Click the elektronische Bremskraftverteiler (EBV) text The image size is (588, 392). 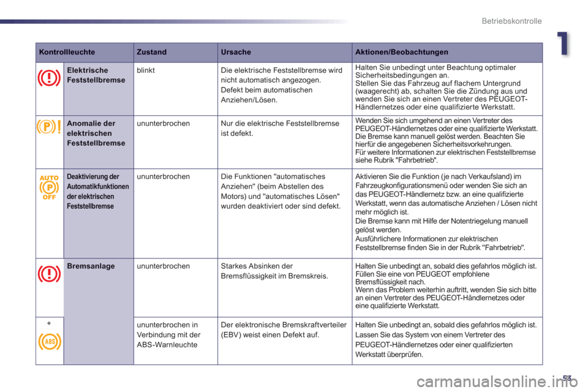284,330
